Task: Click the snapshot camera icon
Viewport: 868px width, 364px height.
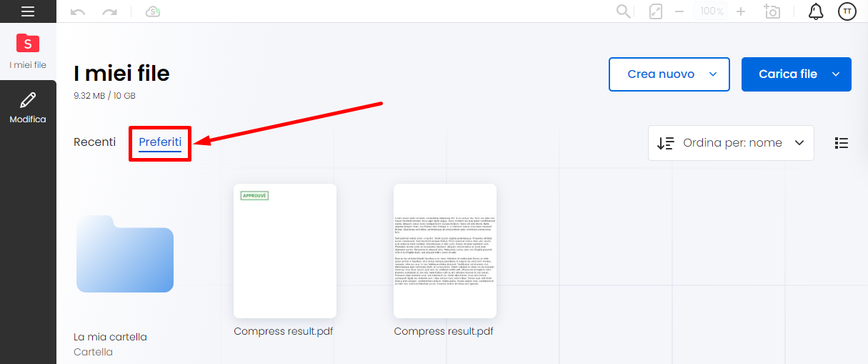Action: pyautogui.click(x=772, y=11)
